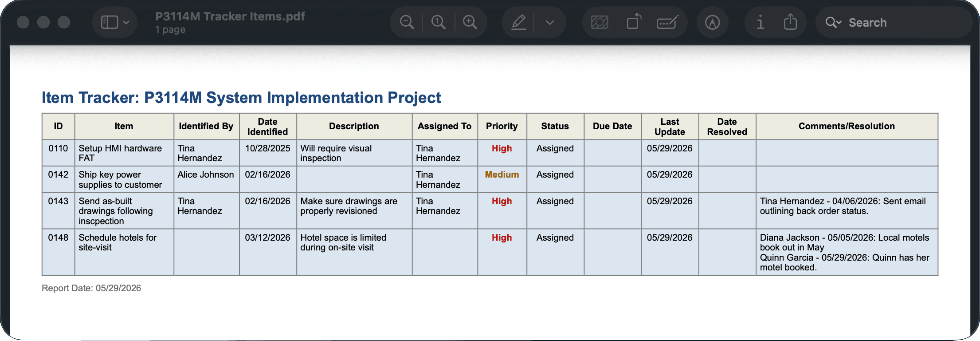The width and height of the screenshot is (980, 341).
Task: Open the Share menu
Action: coord(790,22)
